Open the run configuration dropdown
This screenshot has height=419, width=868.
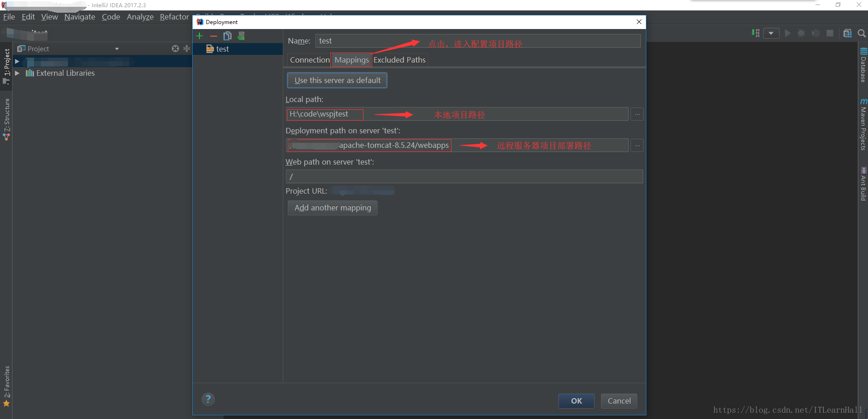coord(771,33)
